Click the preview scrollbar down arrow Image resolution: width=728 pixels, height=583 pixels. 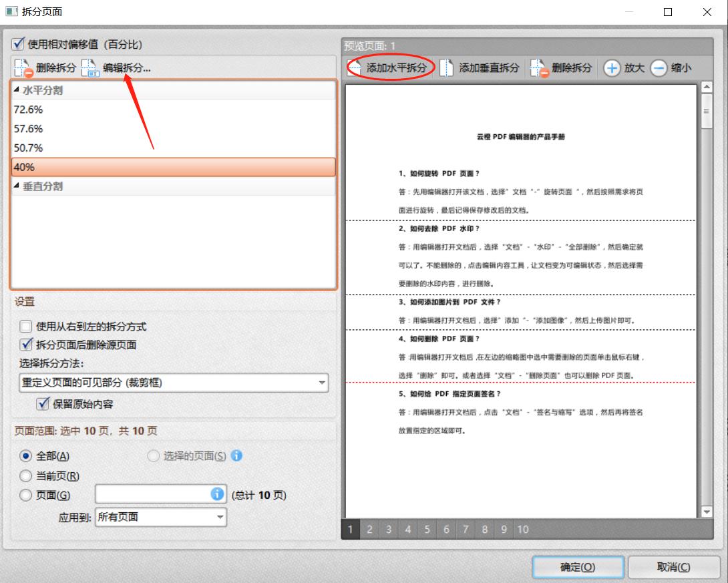point(707,512)
